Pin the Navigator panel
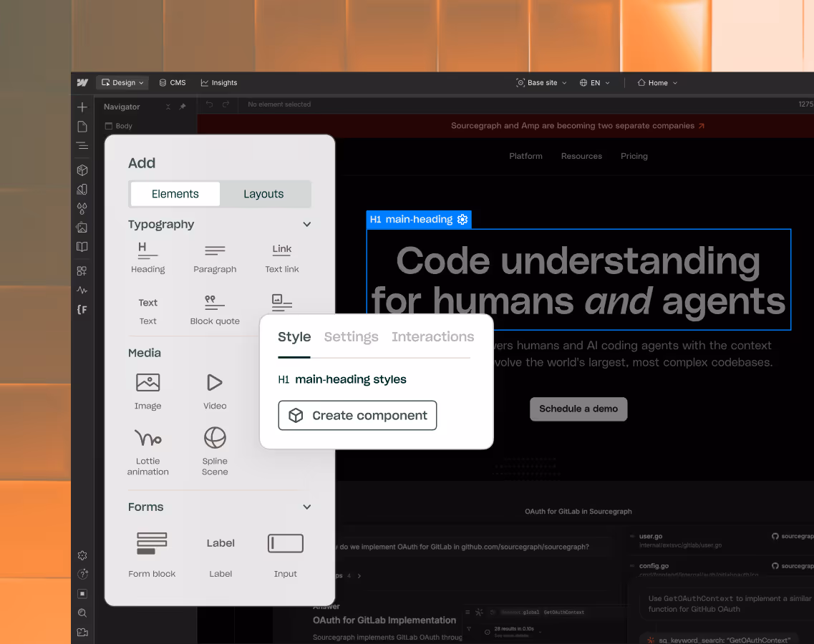 [x=183, y=107]
